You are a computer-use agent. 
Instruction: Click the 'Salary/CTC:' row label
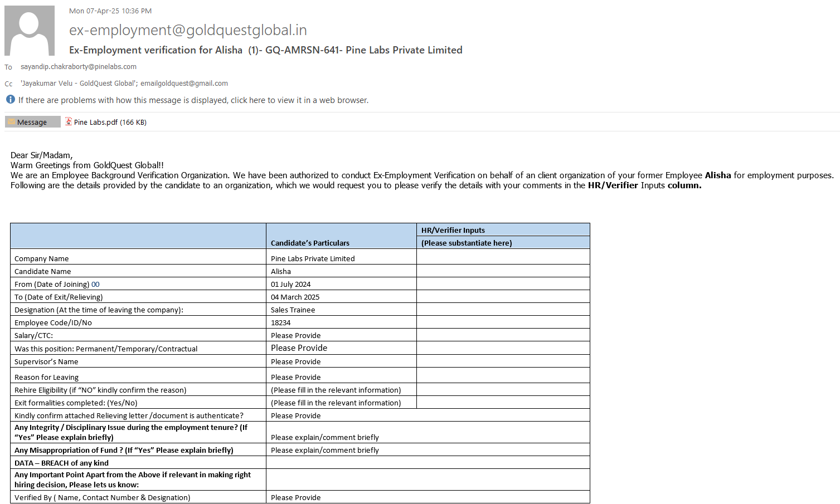point(34,335)
